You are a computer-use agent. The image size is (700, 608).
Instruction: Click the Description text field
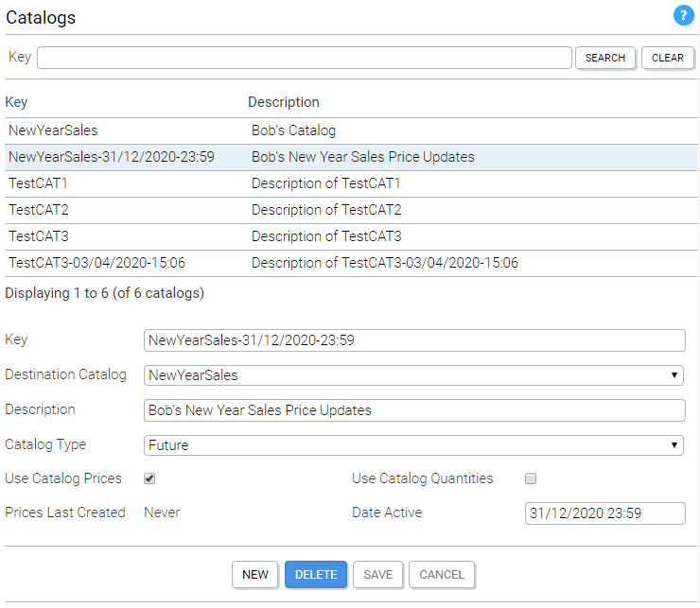413,410
